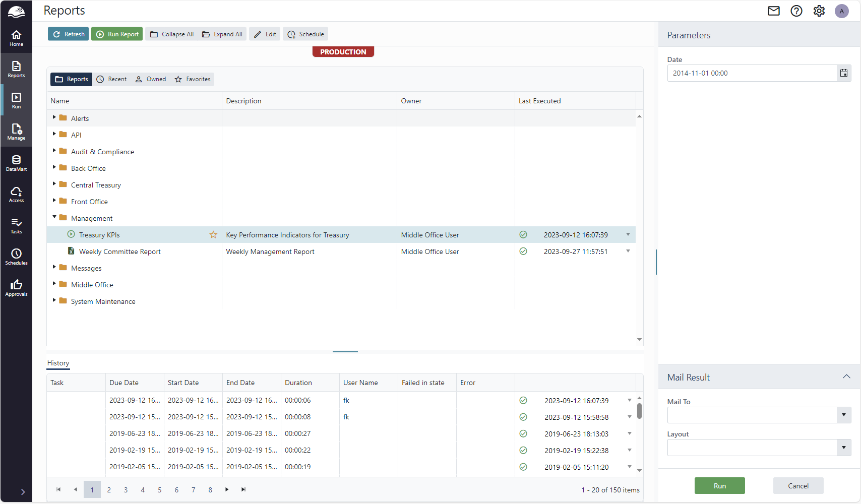Click the history table scrollbar thumb

pos(639,411)
